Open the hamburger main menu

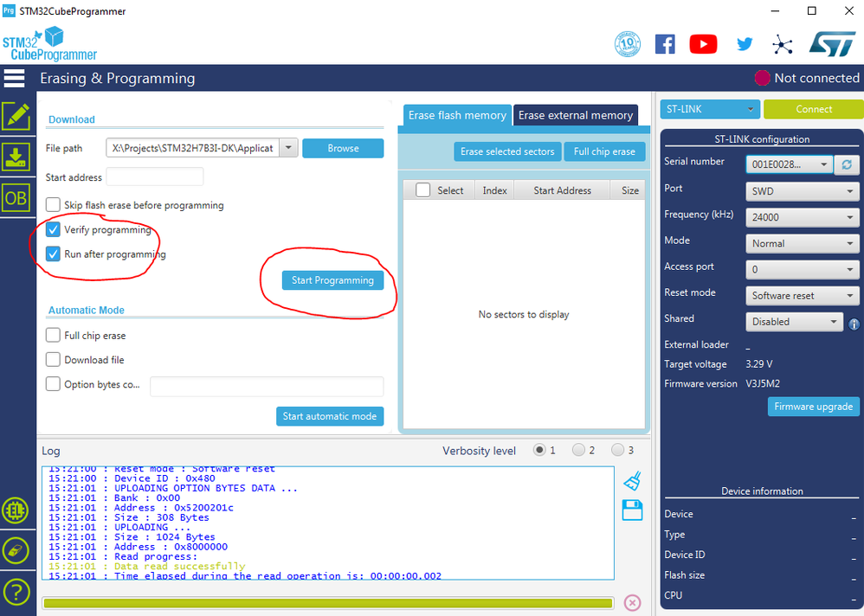(15, 78)
